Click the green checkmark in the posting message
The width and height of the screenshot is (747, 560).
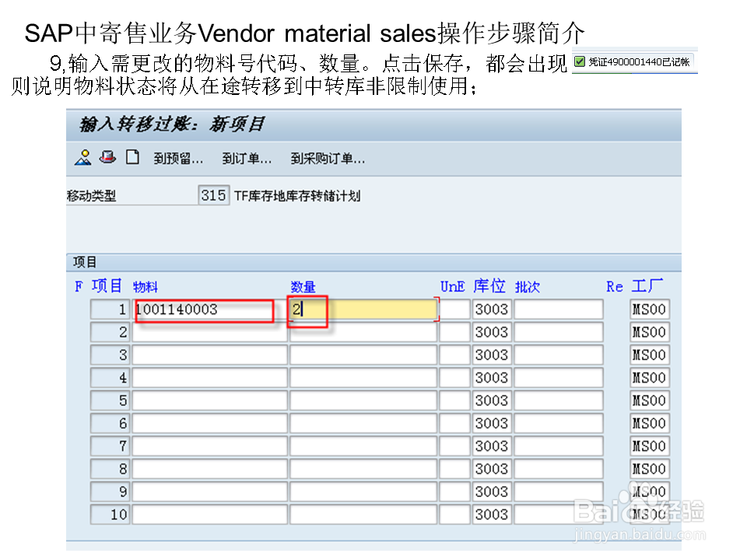(577, 61)
